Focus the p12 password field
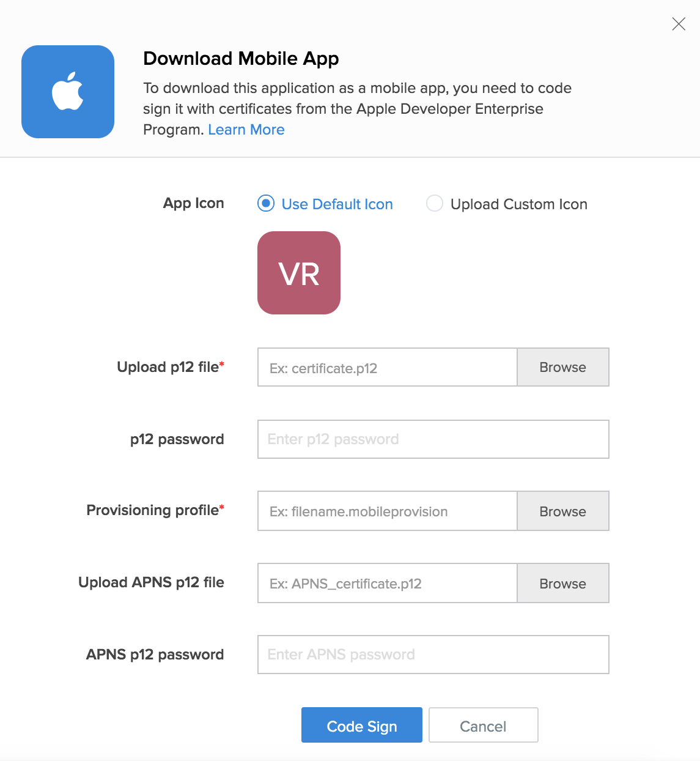 pos(433,439)
